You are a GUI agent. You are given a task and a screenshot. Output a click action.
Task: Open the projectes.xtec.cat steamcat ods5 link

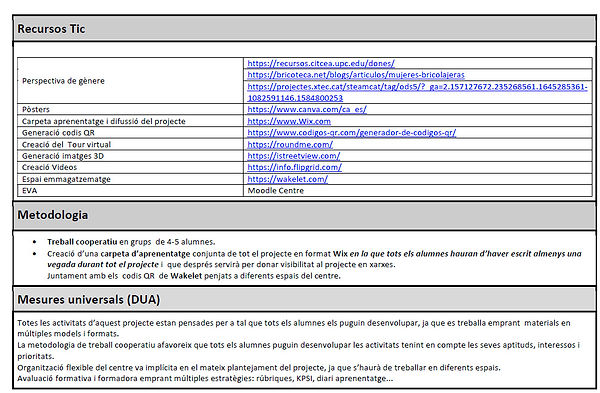pyautogui.click(x=417, y=92)
